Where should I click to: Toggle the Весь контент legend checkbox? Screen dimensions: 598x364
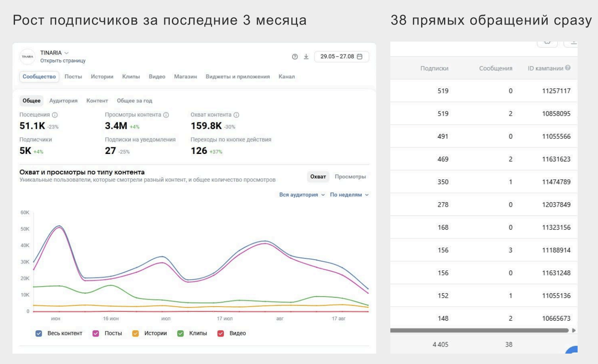point(39,333)
